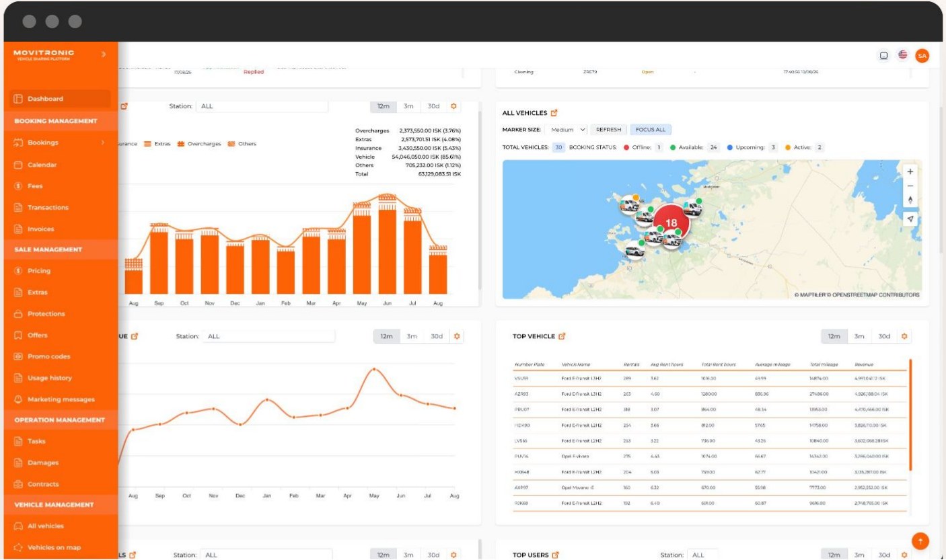The image size is (946, 560).
Task: Click the screen icon beside the flag
Action: click(x=884, y=56)
